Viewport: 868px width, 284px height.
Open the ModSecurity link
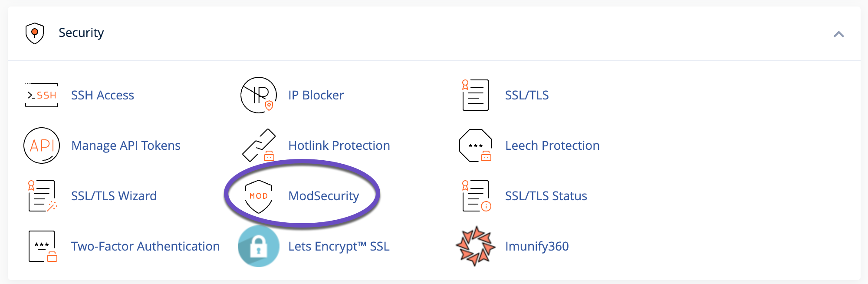(x=324, y=196)
